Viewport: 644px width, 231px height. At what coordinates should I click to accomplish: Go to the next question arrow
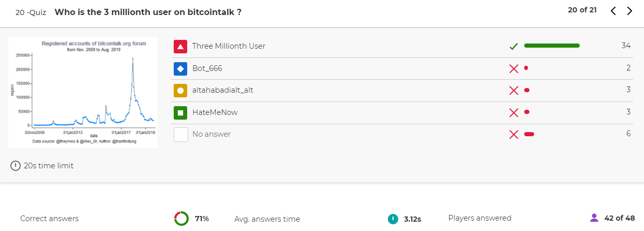629,11
